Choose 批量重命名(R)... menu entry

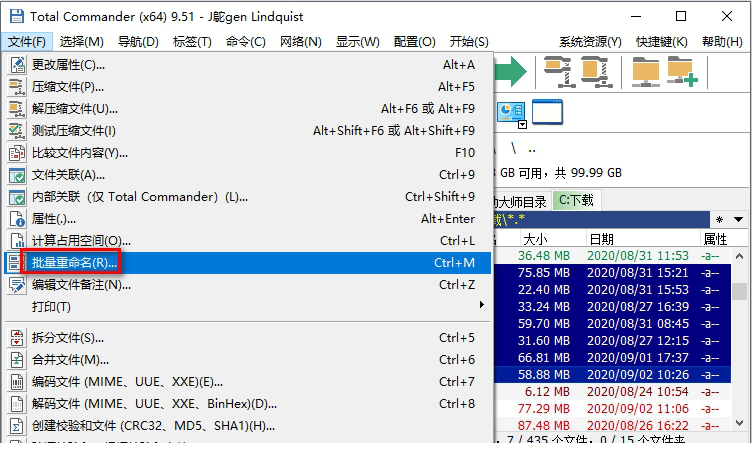click(x=247, y=262)
